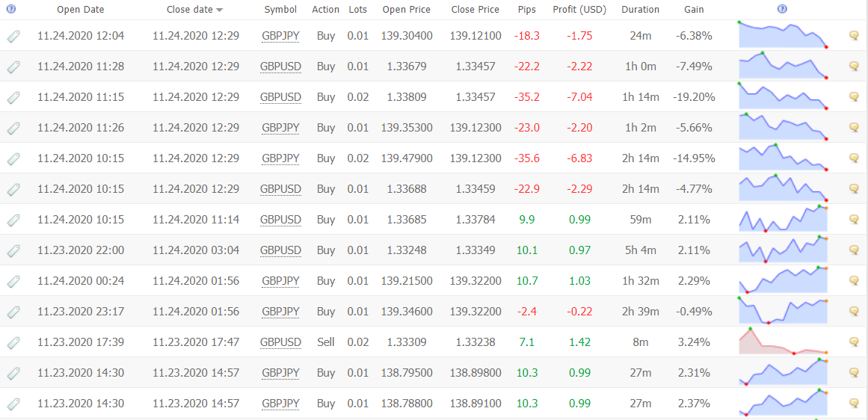The height and width of the screenshot is (420, 868).
Task: Sort trades by Profit (USD) header
Action: (x=579, y=10)
